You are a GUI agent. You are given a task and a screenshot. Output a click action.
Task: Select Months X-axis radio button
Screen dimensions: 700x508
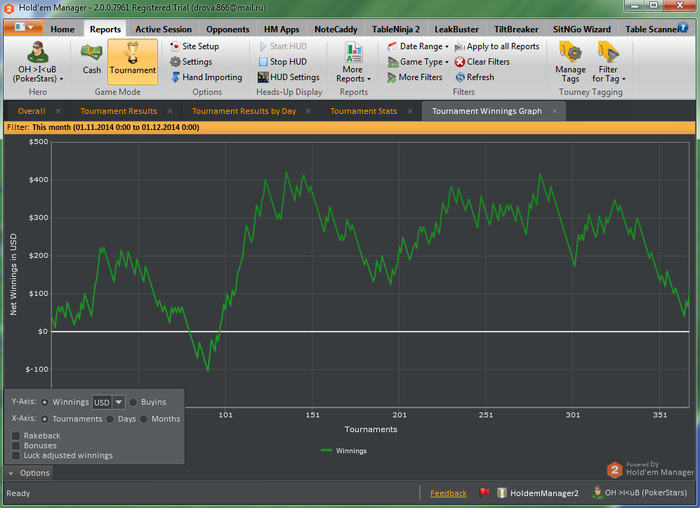(x=143, y=419)
